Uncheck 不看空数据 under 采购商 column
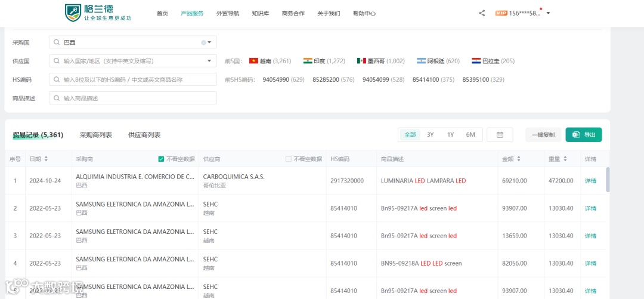The height and width of the screenshot is (299, 644). pos(161,159)
